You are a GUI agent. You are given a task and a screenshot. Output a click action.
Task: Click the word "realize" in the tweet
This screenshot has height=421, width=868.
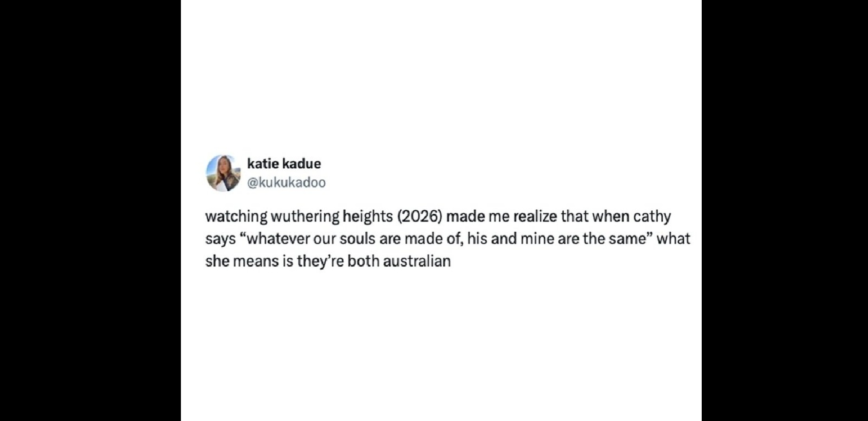point(535,216)
